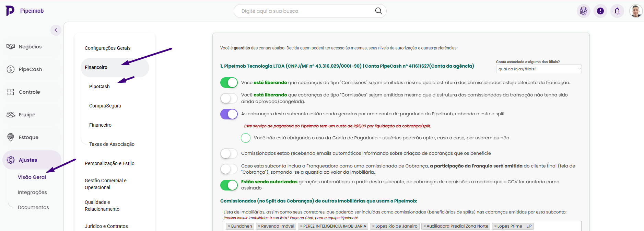Viewport: 644px width, 231px height.
Task: Click the Estoque location pin icon
Action: 11,137
